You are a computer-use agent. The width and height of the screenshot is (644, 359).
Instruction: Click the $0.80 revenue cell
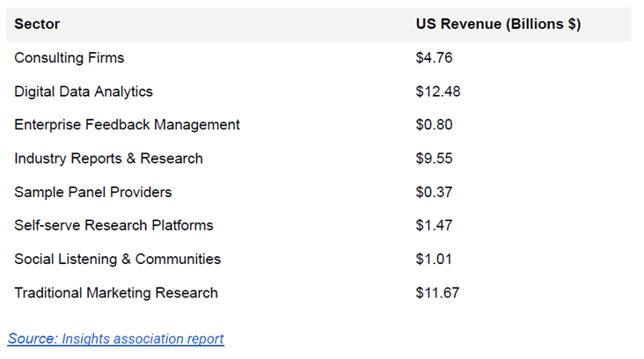point(434,125)
